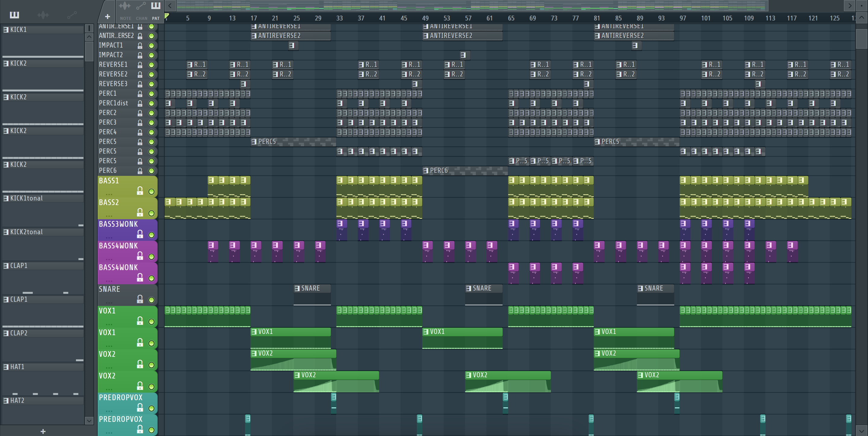Screen dimensions: 868x436
Task: Select pattern clip focus icon above PAT
Action: [155, 5]
